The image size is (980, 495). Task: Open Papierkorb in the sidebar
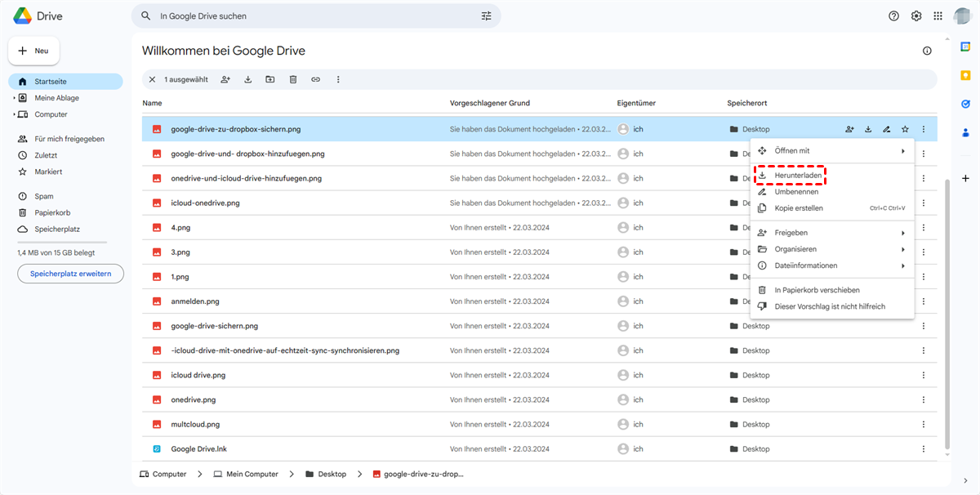coord(51,212)
